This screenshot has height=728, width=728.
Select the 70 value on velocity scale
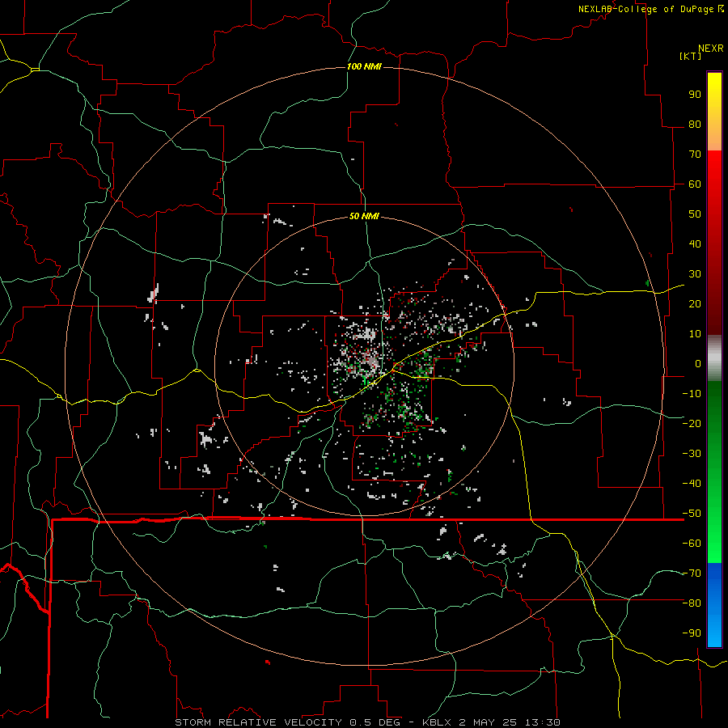[x=695, y=154]
